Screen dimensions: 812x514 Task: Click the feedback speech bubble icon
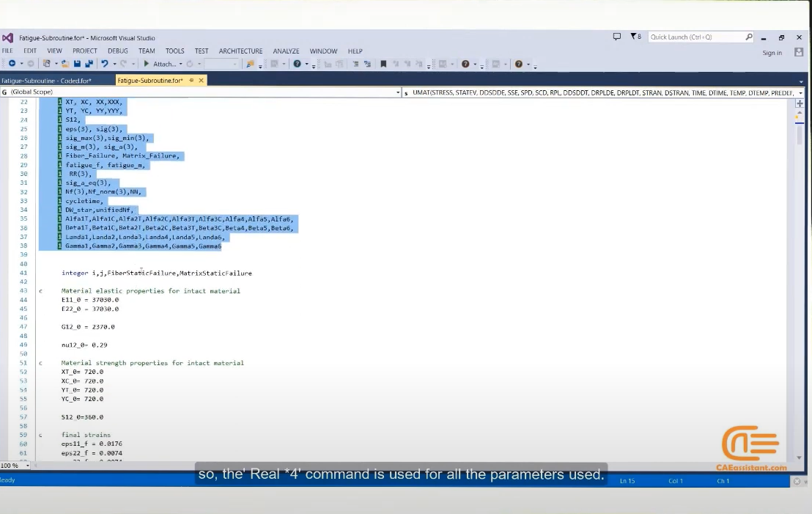[617, 37]
